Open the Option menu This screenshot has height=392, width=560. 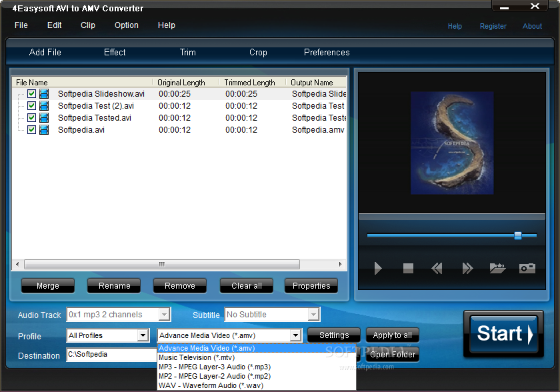tap(127, 25)
